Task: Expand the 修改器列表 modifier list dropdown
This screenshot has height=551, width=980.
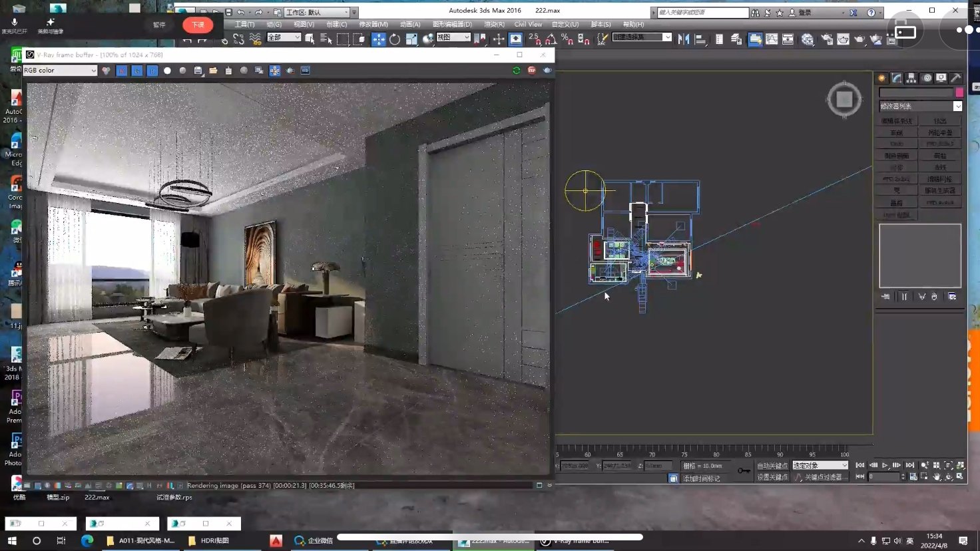Action: pos(957,106)
